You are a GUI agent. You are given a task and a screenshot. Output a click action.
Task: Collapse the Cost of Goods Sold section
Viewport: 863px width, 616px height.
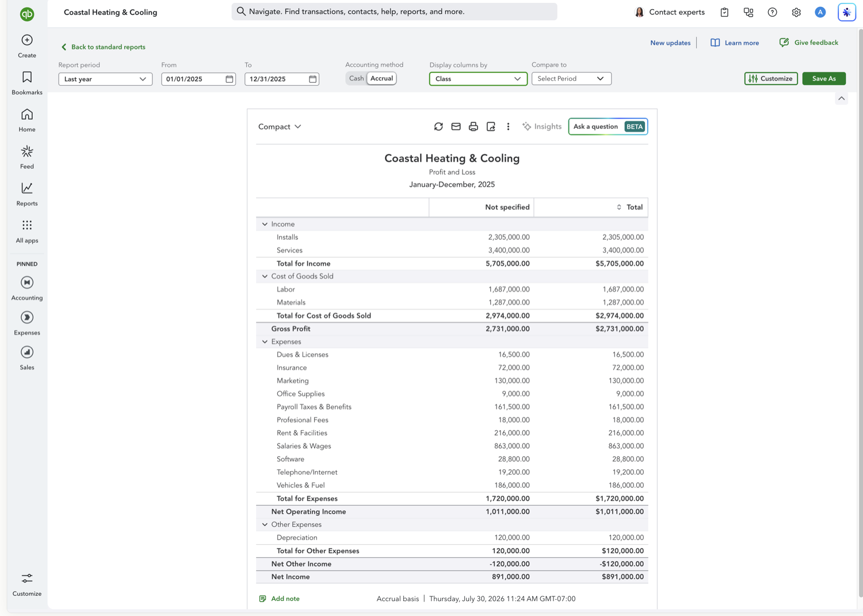265,276
